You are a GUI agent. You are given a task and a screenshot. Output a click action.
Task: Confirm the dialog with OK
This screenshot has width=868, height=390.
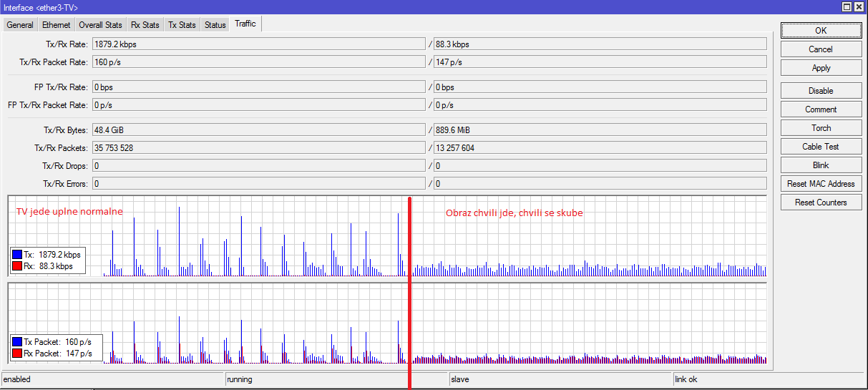click(x=821, y=31)
